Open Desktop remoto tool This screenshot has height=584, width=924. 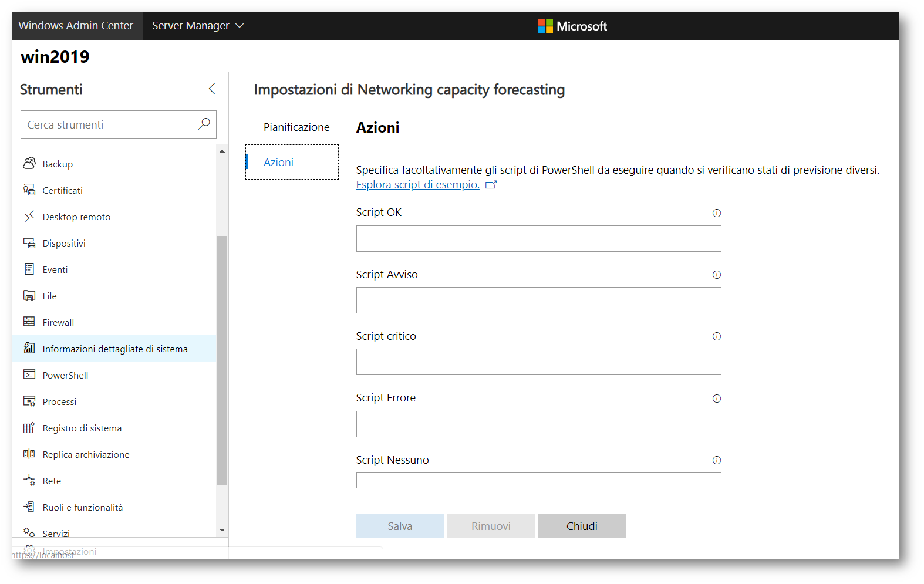tap(114, 217)
